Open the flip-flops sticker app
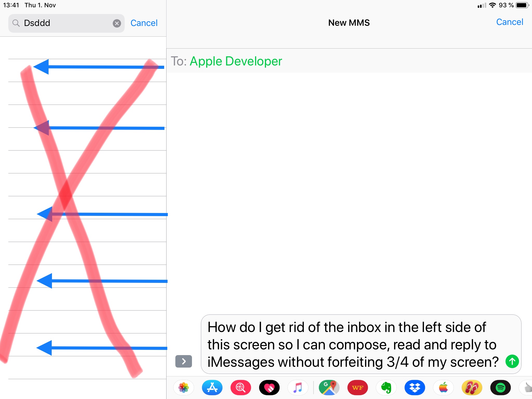Image resolution: width=532 pixels, height=399 pixels. point(472,388)
